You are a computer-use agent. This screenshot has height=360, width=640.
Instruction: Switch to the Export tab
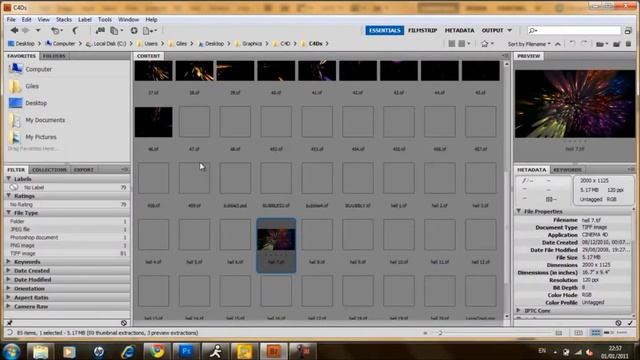pos(84,170)
